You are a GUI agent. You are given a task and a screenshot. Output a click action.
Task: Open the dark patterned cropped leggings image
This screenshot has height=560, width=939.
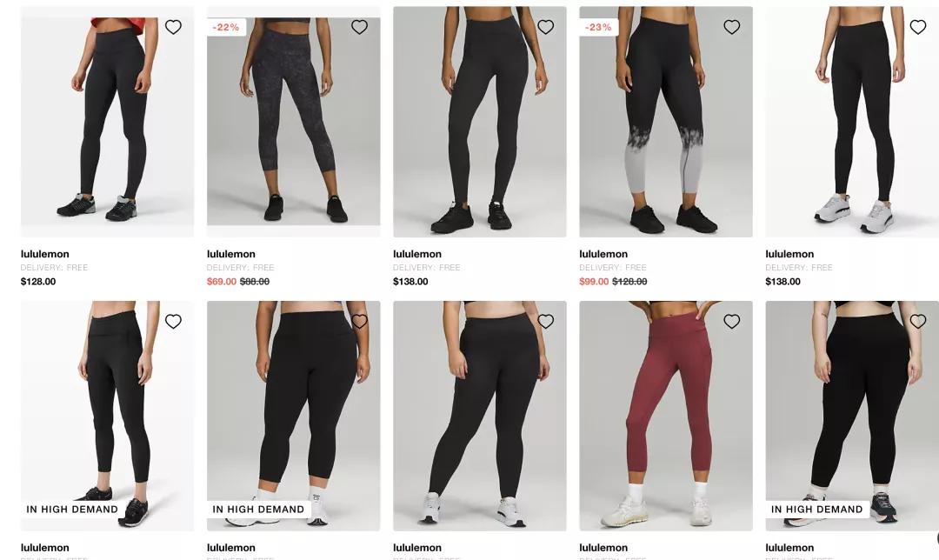pyautogui.click(x=294, y=122)
